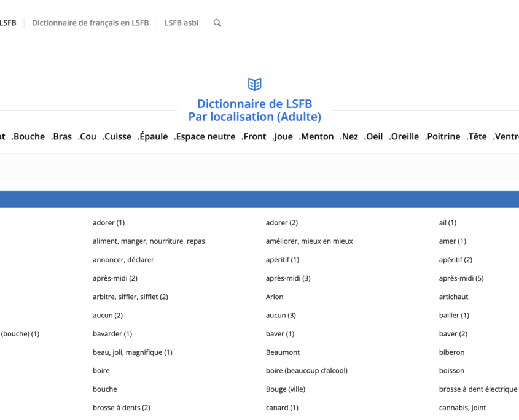Open the entry bavarder (1)
The image size is (519, 420).
pyautogui.click(x=112, y=333)
